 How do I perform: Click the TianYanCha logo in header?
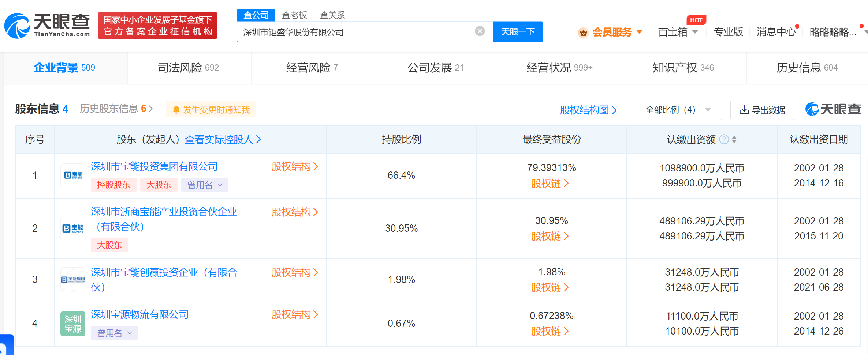tap(47, 26)
